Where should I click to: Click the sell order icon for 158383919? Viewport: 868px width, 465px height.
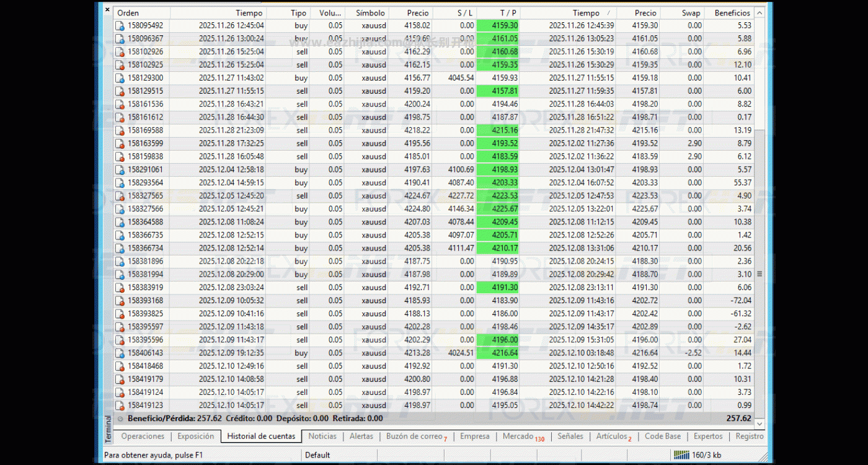click(120, 288)
